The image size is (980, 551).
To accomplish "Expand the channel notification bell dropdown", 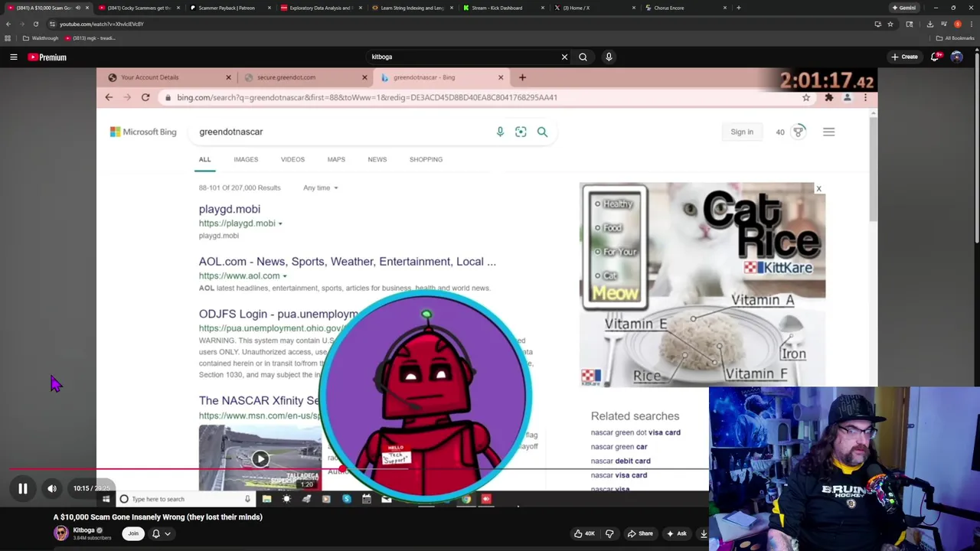I will click(162, 533).
